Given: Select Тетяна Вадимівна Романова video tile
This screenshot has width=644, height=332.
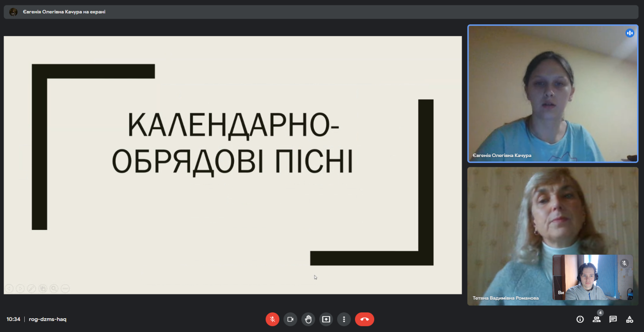Looking at the screenshot, I should (508, 229).
